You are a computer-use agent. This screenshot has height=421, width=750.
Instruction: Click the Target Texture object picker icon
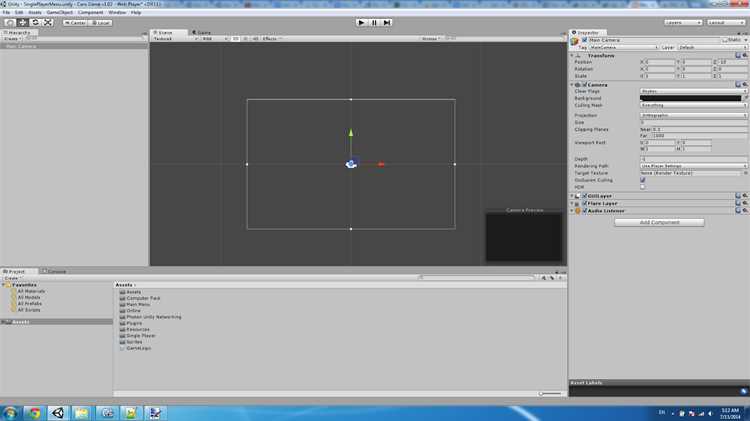tap(745, 173)
